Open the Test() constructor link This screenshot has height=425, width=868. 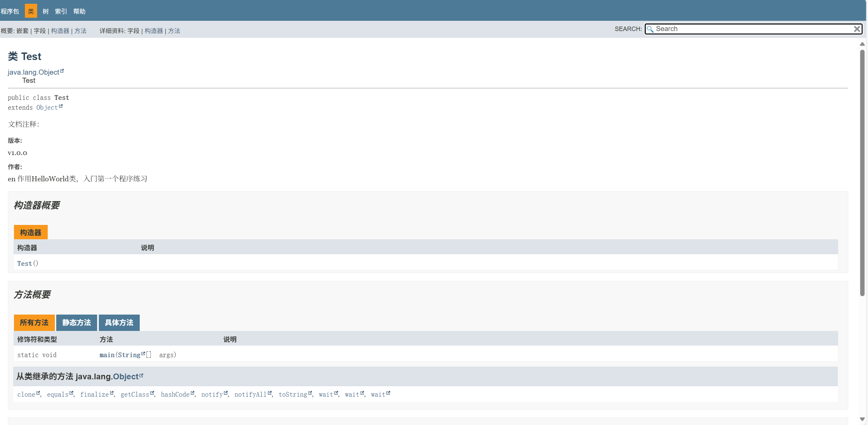coord(25,263)
